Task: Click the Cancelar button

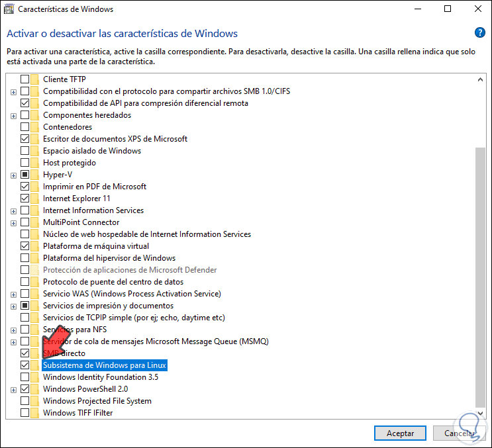Action: click(460, 433)
